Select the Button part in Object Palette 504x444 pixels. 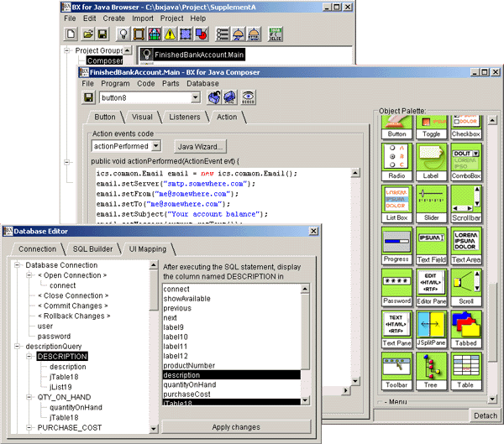click(397, 128)
